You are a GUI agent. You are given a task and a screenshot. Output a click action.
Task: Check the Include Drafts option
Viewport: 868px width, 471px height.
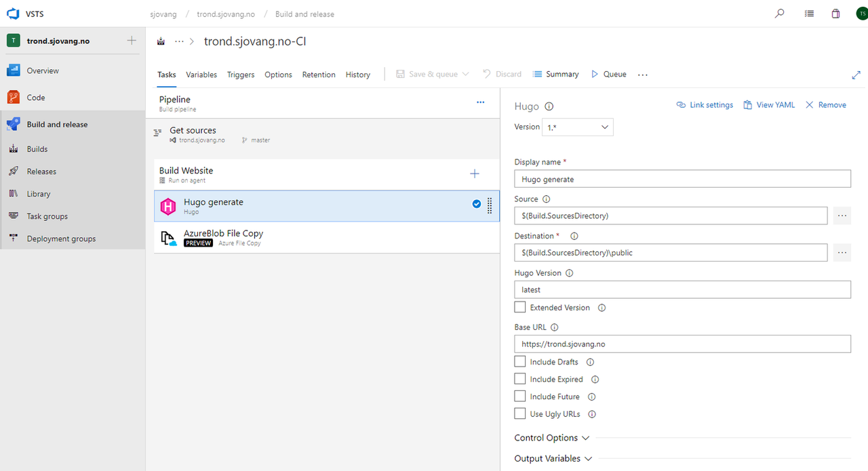tap(519, 361)
